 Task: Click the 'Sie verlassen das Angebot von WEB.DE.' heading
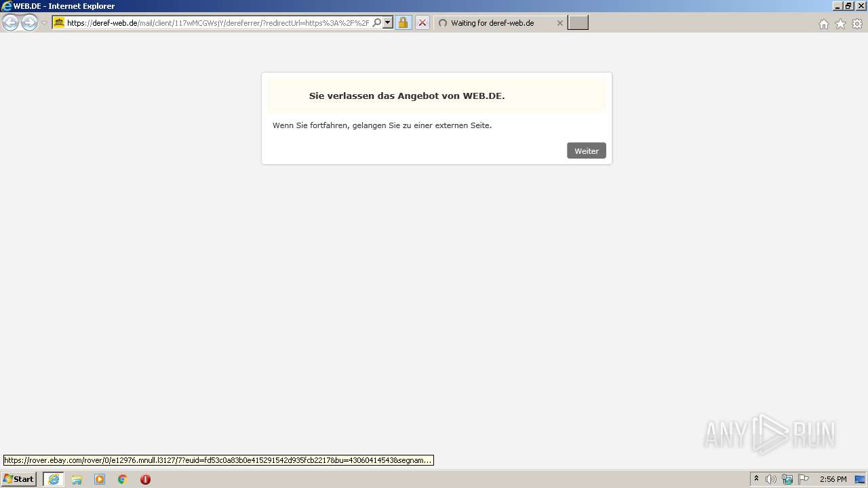pyautogui.click(x=407, y=96)
